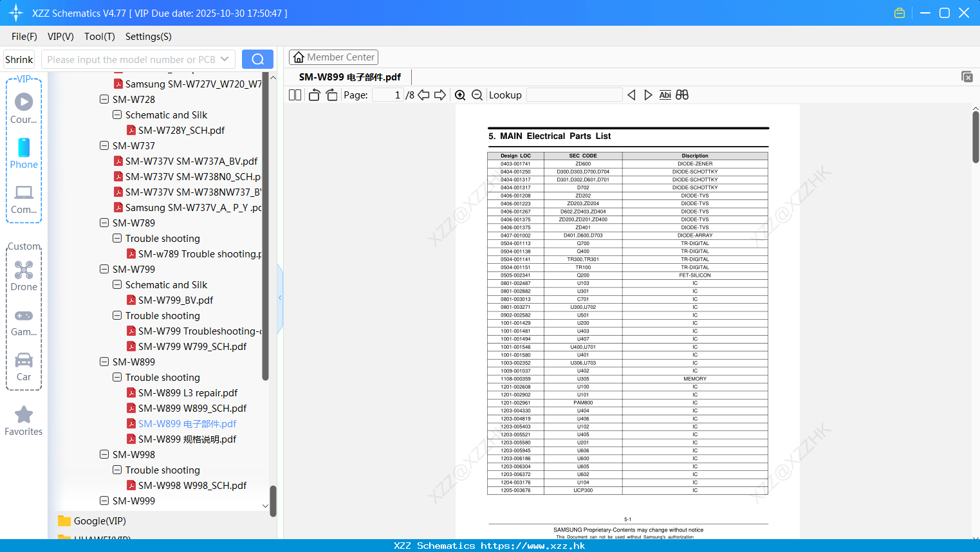
Task: Toggle whole-word match Abi icon
Action: pyautogui.click(x=665, y=95)
